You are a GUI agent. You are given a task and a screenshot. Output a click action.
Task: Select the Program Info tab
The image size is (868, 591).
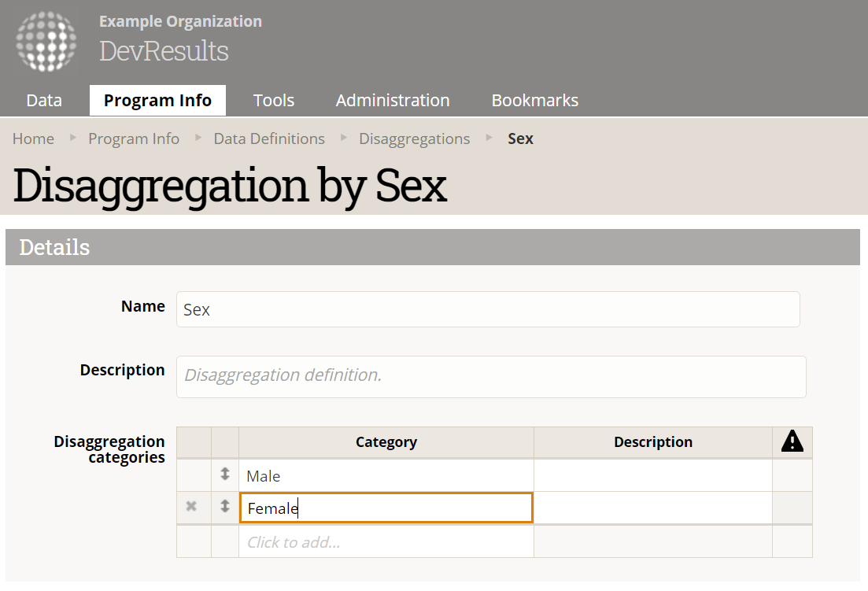click(x=157, y=101)
